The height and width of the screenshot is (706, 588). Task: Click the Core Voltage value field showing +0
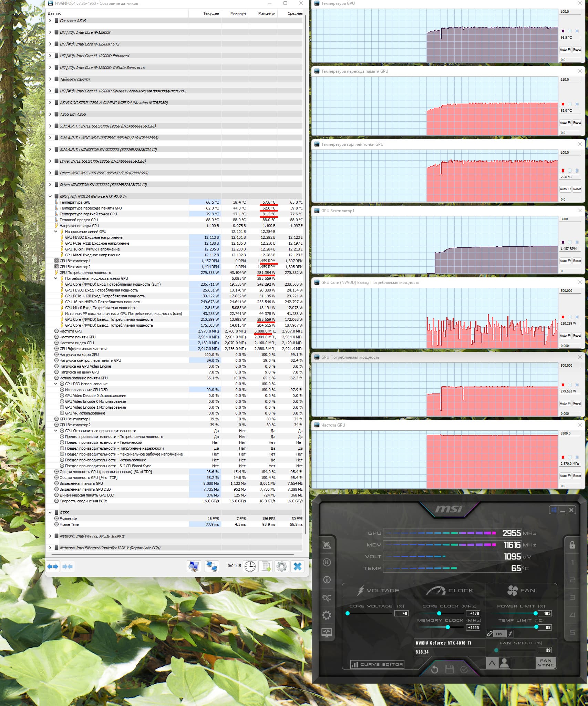pos(401,613)
